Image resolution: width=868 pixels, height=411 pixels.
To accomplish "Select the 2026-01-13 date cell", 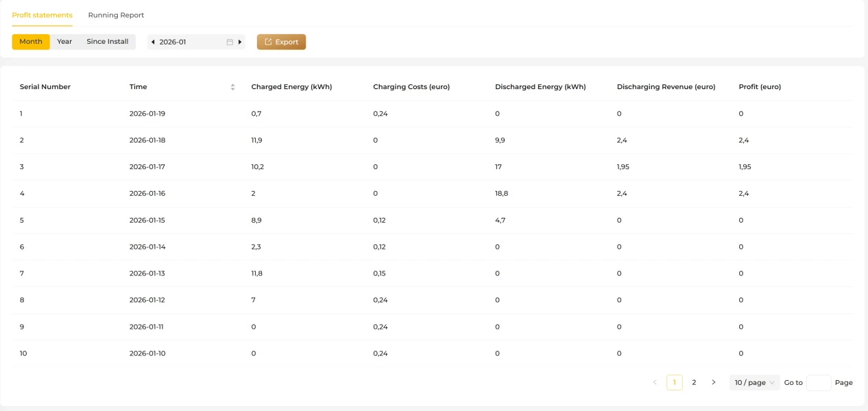I will [147, 273].
